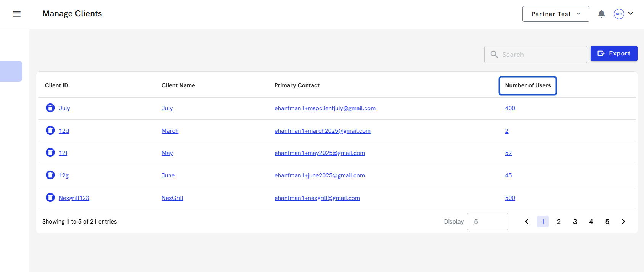Remove client 12f with its trash icon
This screenshot has height=272, width=644.
click(x=50, y=153)
